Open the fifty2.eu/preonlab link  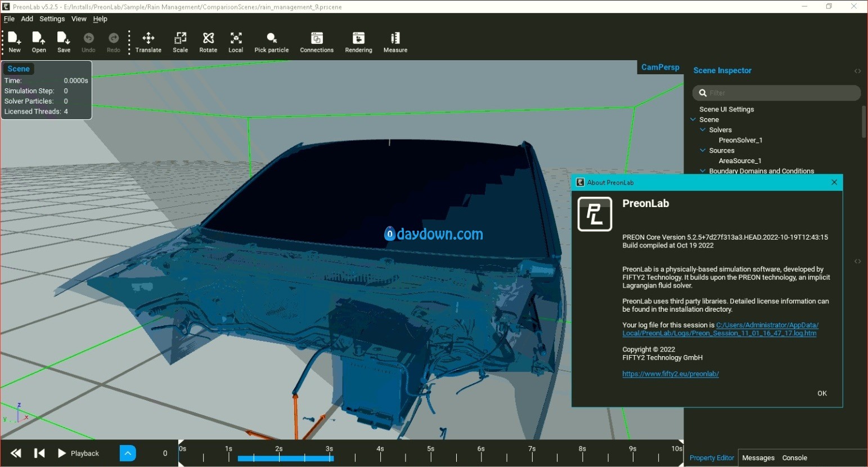(x=671, y=374)
